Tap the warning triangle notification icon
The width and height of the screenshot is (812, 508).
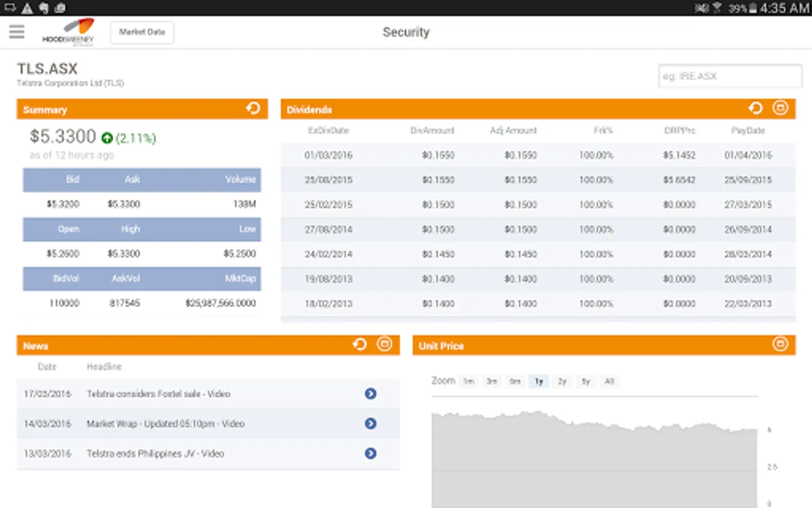27,8
